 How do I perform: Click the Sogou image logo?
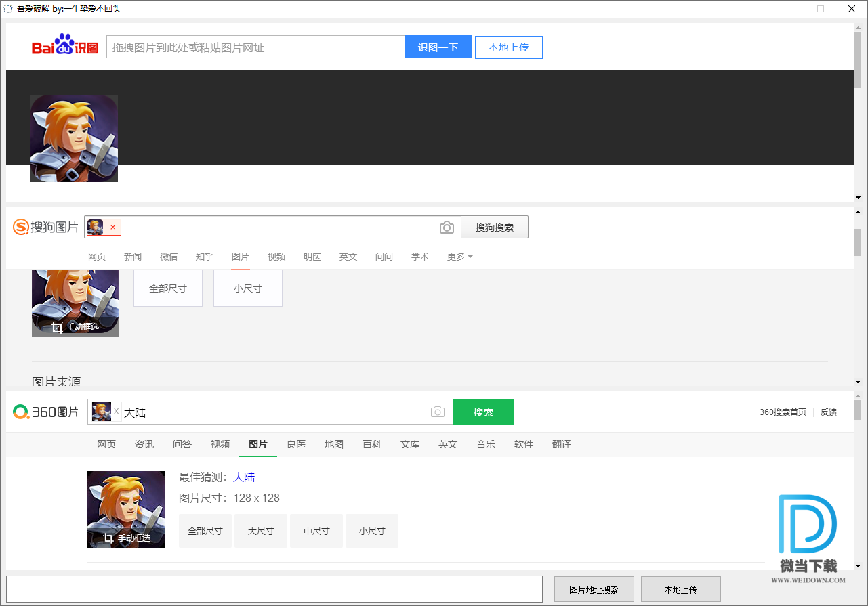coord(46,227)
